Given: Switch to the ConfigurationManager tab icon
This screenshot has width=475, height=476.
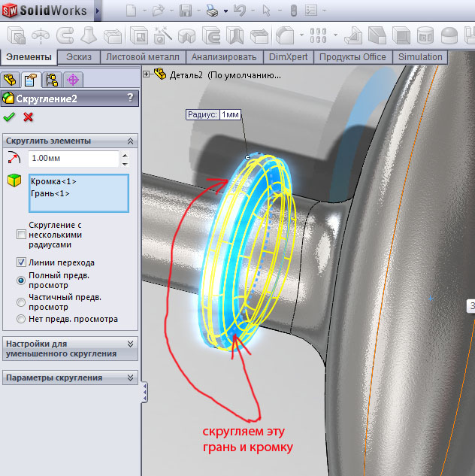Looking at the screenshot, I should point(52,80).
